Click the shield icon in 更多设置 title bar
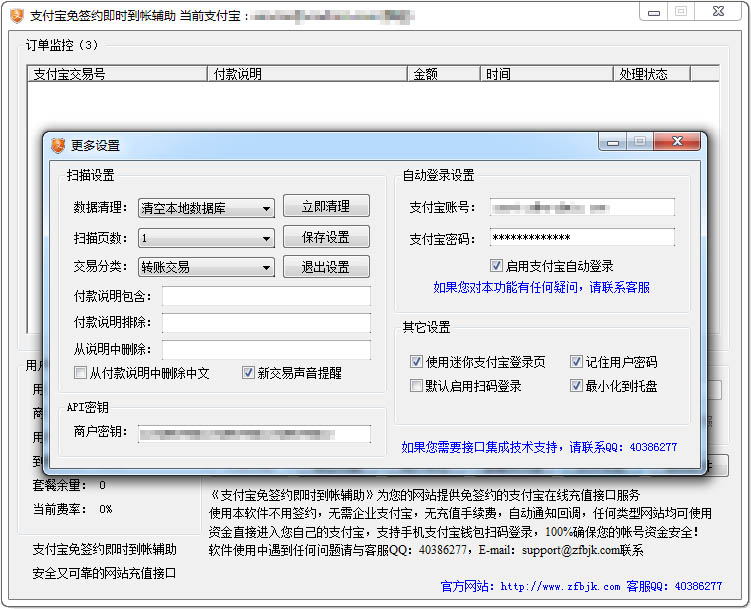Image resolution: width=751 pixels, height=609 pixels. point(58,146)
